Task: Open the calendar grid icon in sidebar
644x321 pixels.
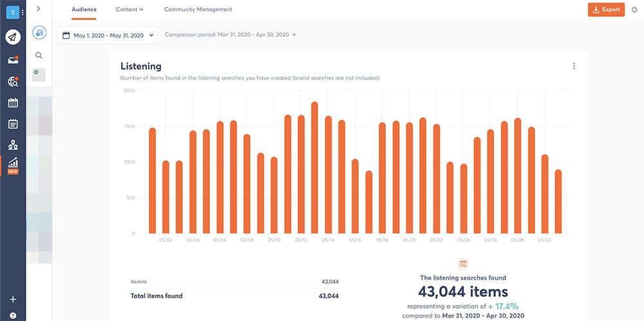Action: pyautogui.click(x=13, y=102)
